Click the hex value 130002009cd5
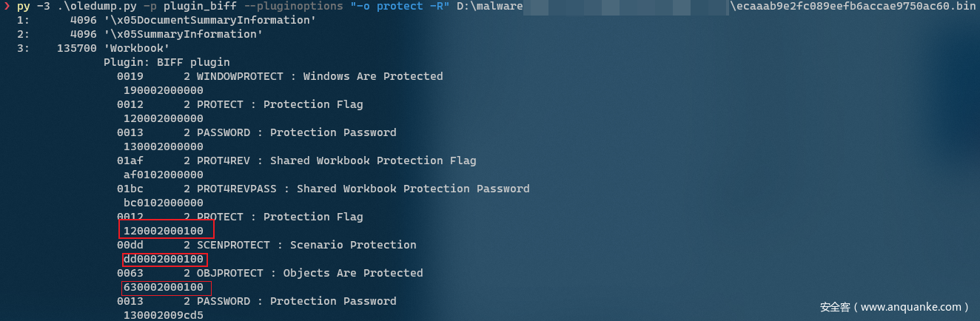 (164, 315)
